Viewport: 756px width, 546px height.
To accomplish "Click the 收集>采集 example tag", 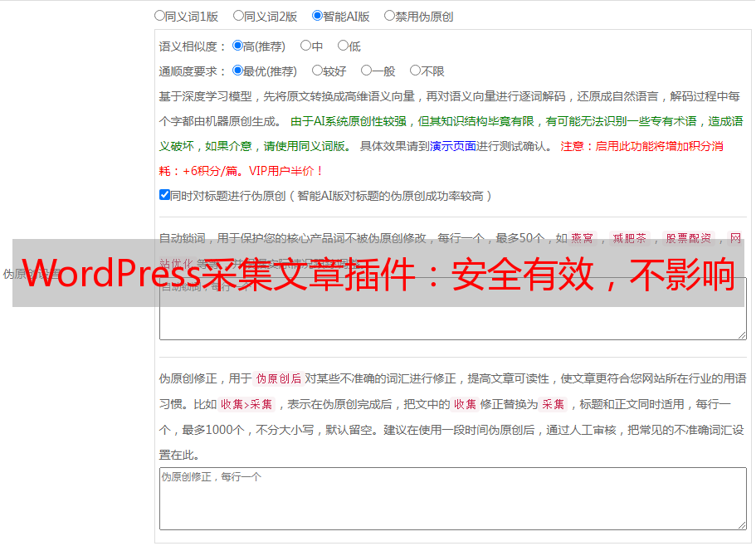I will point(246,404).
